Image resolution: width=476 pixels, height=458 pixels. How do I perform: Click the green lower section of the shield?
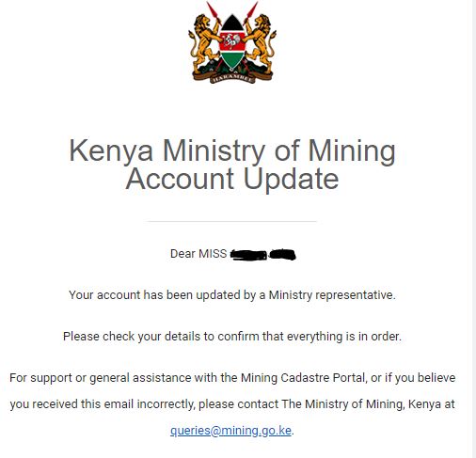231,59
